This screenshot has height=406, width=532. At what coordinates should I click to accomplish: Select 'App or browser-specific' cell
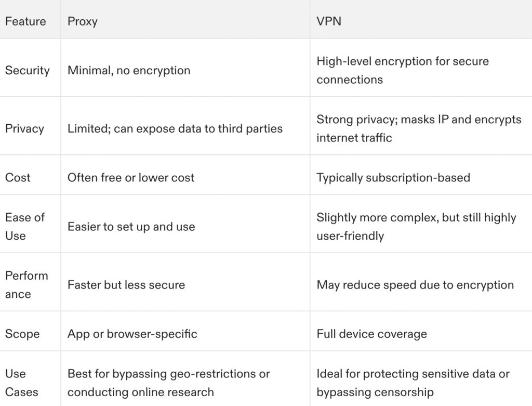coord(132,334)
